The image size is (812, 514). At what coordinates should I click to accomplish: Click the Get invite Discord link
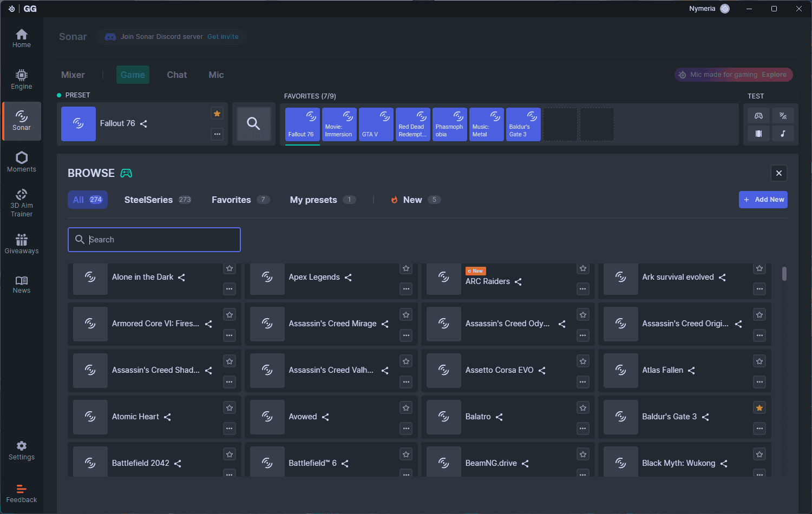pyautogui.click(x=222, y=37)
